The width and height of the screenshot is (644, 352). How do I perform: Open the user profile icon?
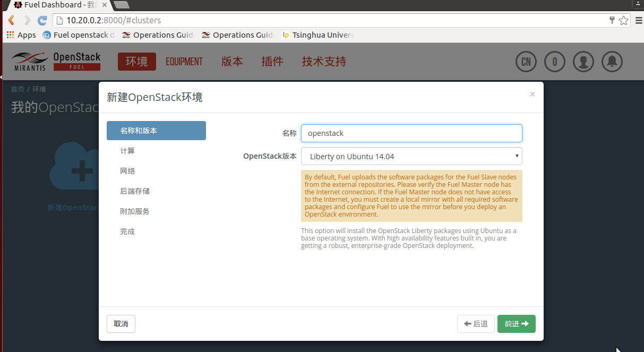pos(583,62)
